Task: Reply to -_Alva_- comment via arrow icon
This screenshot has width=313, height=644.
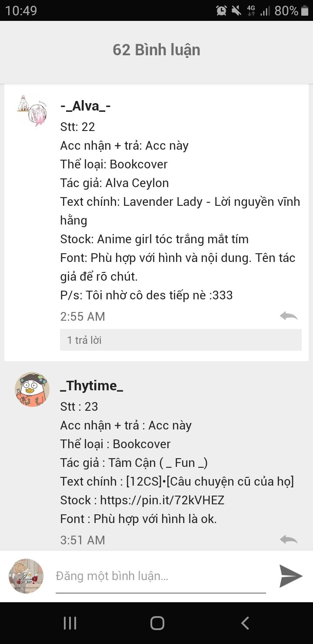Action: point(289,316)
